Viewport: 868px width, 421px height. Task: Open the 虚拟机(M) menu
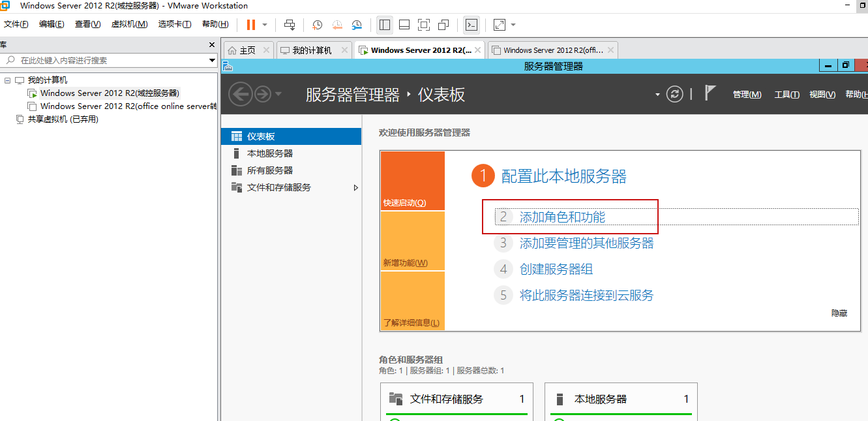click(x=129, y=24)
